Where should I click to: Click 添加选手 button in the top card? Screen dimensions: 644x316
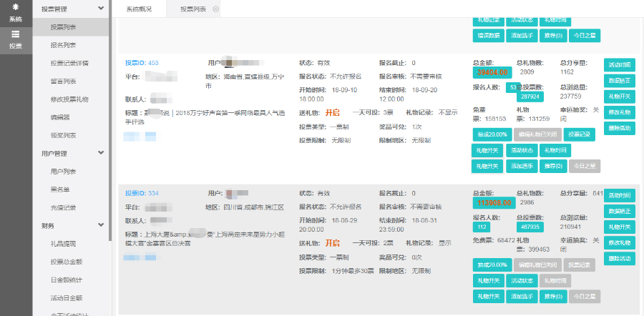(x=522, y=35)
